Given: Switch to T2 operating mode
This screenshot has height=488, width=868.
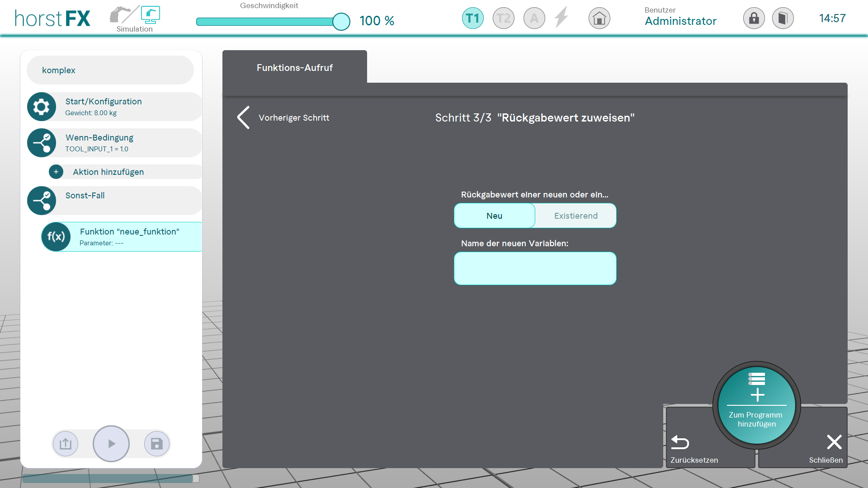Looking at the screenshot, I should [503, 19].
